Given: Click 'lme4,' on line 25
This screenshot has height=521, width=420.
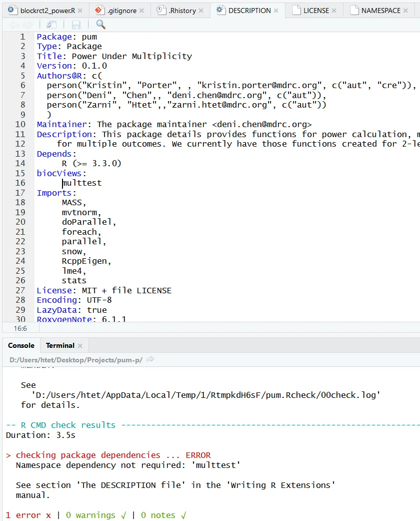Looking at the screenshot, I should (x=74, y=271).
